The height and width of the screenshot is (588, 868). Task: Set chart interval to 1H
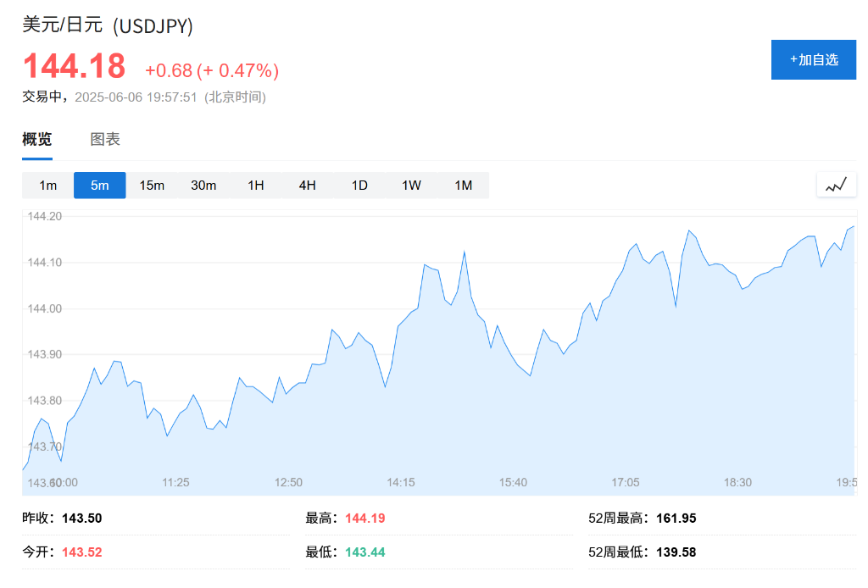[256, 186]
